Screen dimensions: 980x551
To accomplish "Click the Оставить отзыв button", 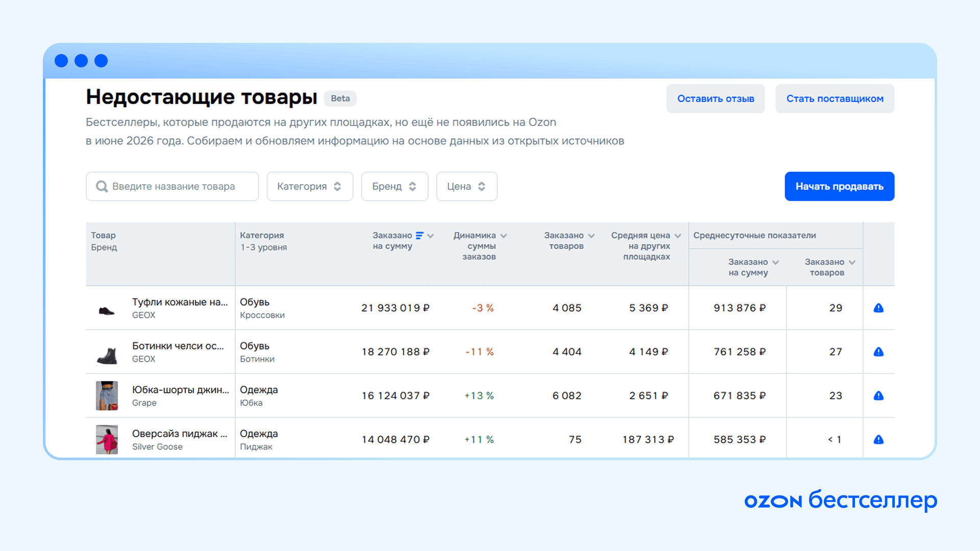I will [x=716, y=98].
